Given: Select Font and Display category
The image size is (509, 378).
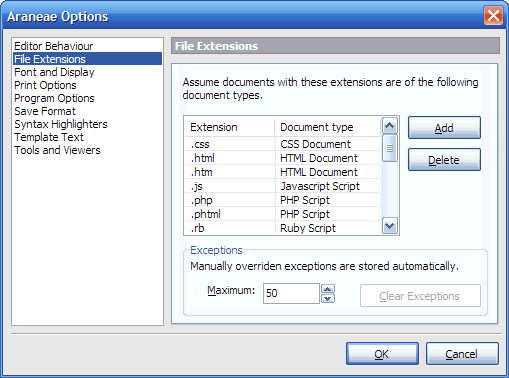Looking at the screenshot, I should (54, 72).
